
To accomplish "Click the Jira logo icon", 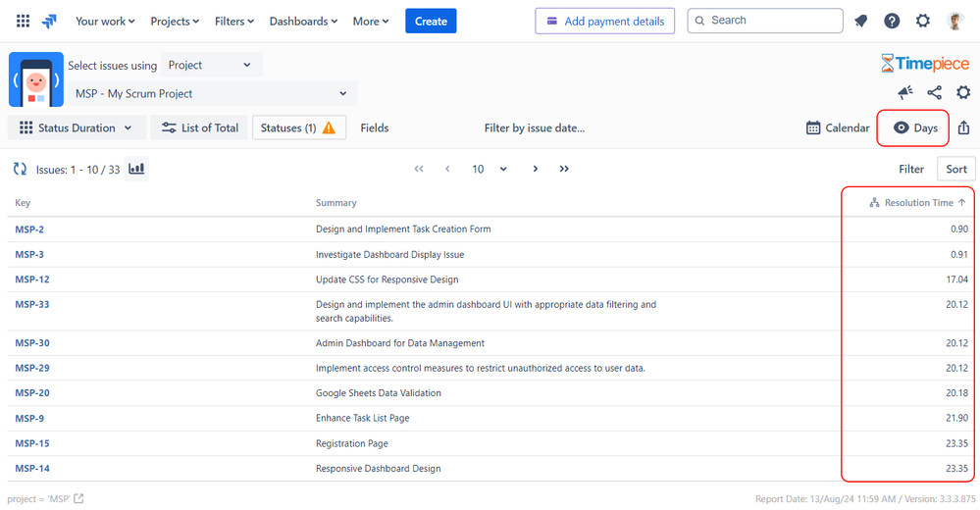I will pos(49,22).
